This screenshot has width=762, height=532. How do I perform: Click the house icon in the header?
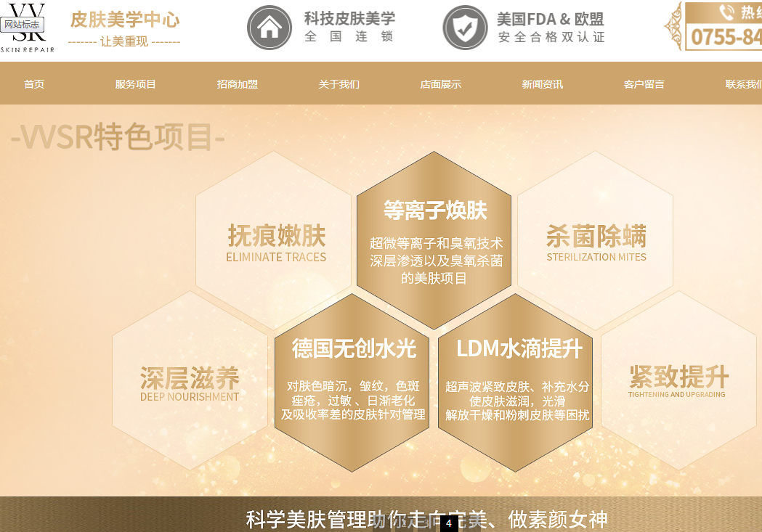pyautogui.click(x=269, y=28)
